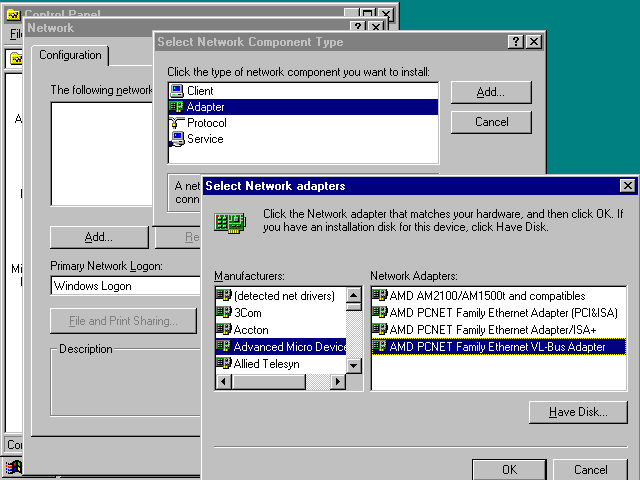The width and height of the screenshot is (640, 480).
Task: Click the Have Disk... button
Action: 578,412
